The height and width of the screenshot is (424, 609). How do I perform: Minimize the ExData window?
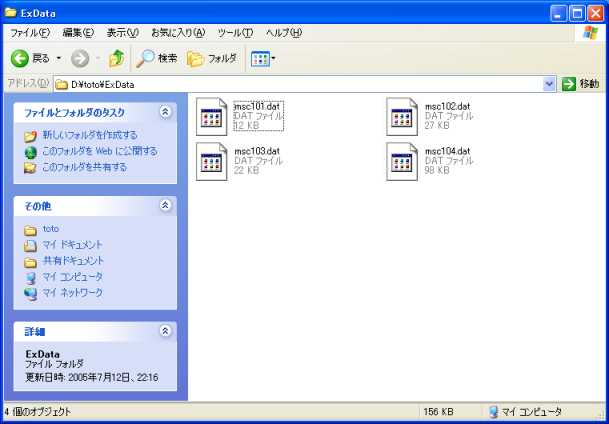click(x=559, y=14)
